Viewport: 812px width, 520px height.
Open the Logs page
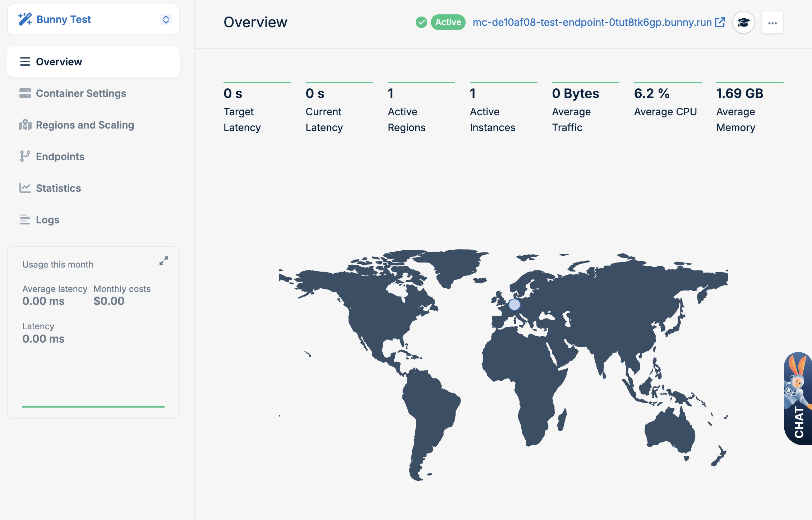(x=47, y=220)
